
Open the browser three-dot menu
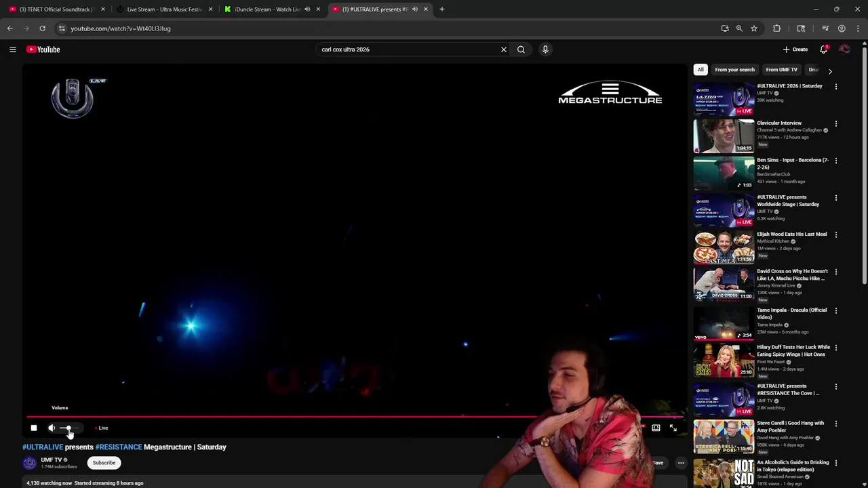(858, 28)
